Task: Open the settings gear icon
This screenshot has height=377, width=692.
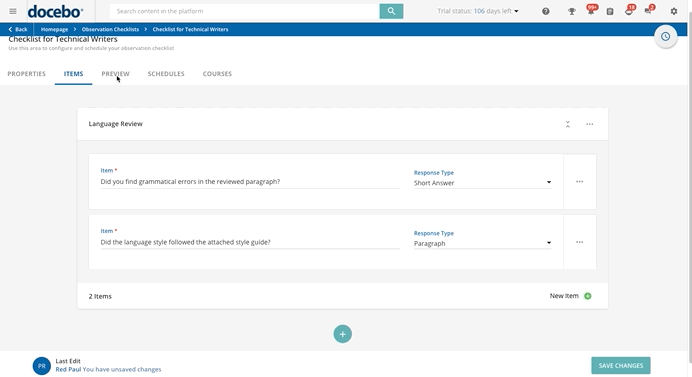Action: click(x=673, y=11)
